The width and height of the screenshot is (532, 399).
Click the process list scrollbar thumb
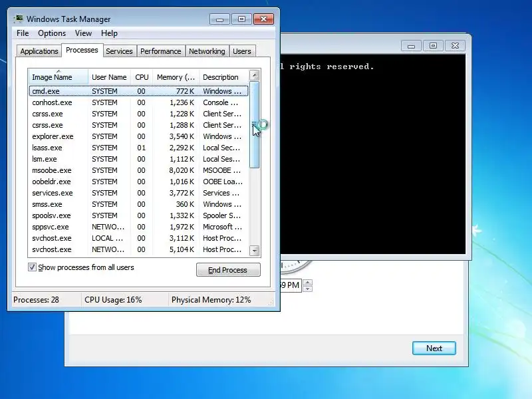click(x=255, y=124)
